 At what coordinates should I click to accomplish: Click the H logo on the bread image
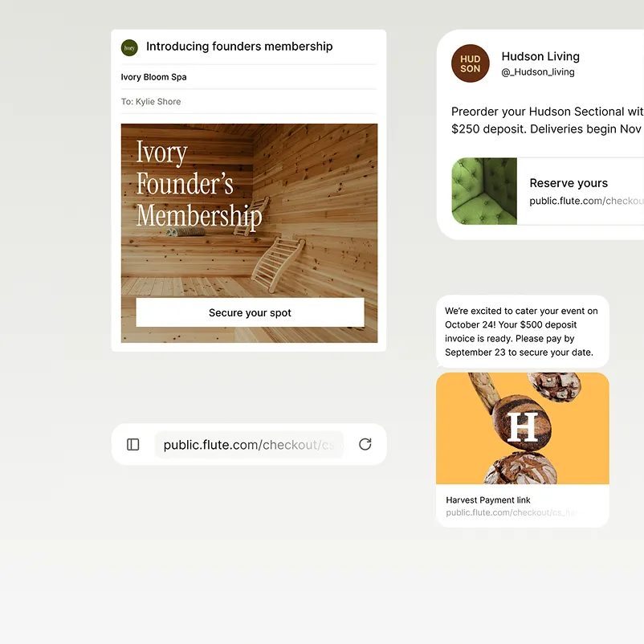[523, 426]
